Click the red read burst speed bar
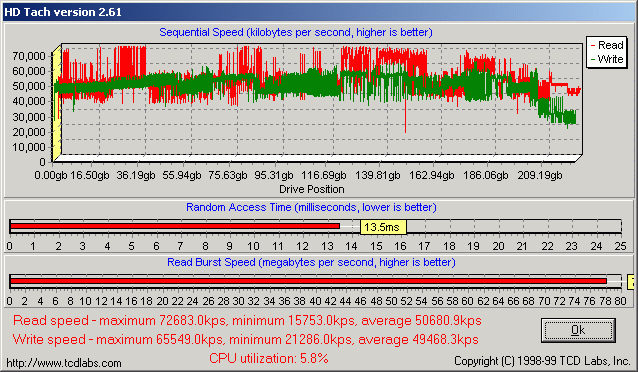The height and width of the screenshot is (372, 638). 308,281
